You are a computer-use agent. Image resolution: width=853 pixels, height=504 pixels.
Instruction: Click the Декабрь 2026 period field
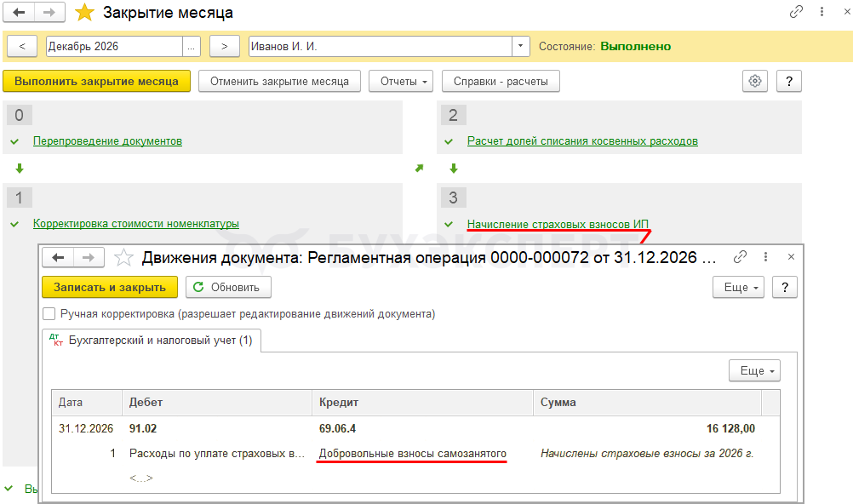click(114, 46)
